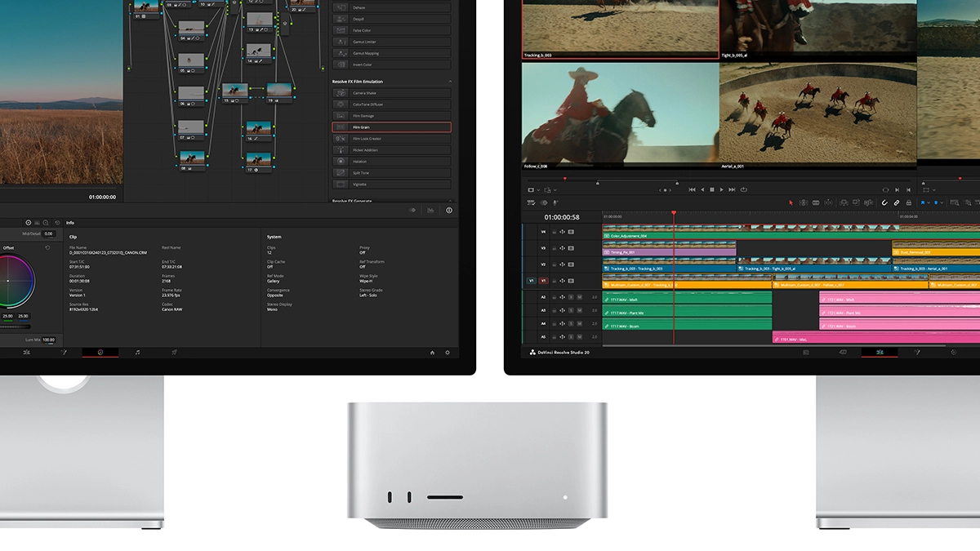This screenshot has width=980, height=551.
Task: Switch to the Deliver page rocket tab
Action: click(x=174, y=353)
